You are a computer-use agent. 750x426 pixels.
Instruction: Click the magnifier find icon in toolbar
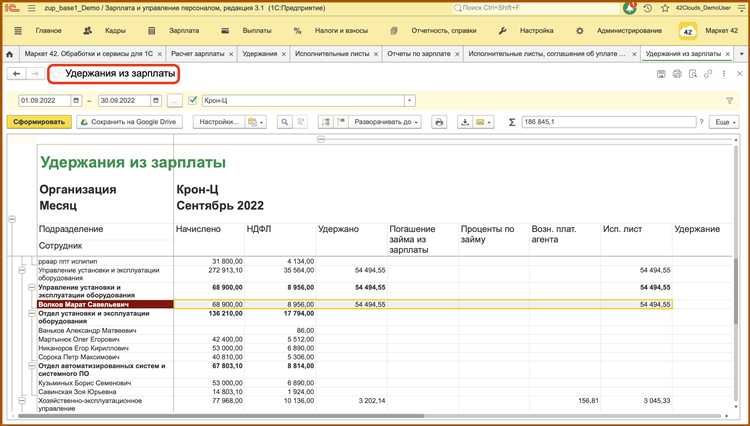point(285,122)
